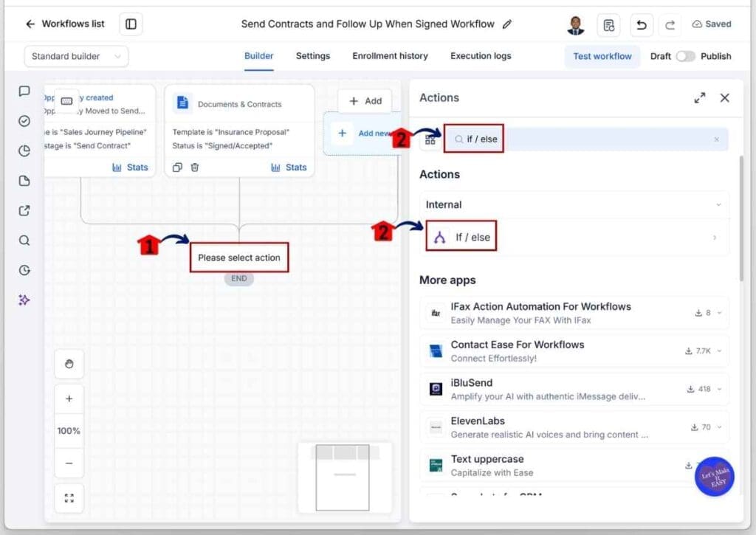Select the hand pan tool
The image size is (756, 535).
click(x=69, y=364)
